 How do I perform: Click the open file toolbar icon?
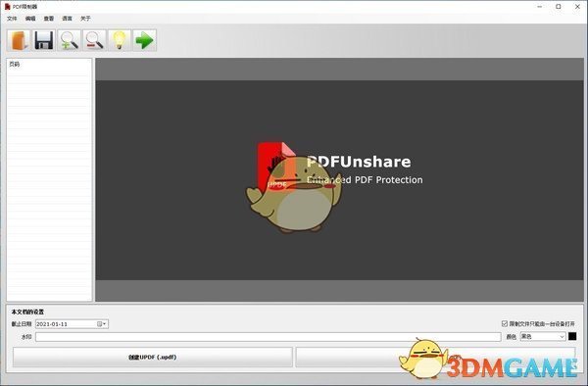[19, 40]
